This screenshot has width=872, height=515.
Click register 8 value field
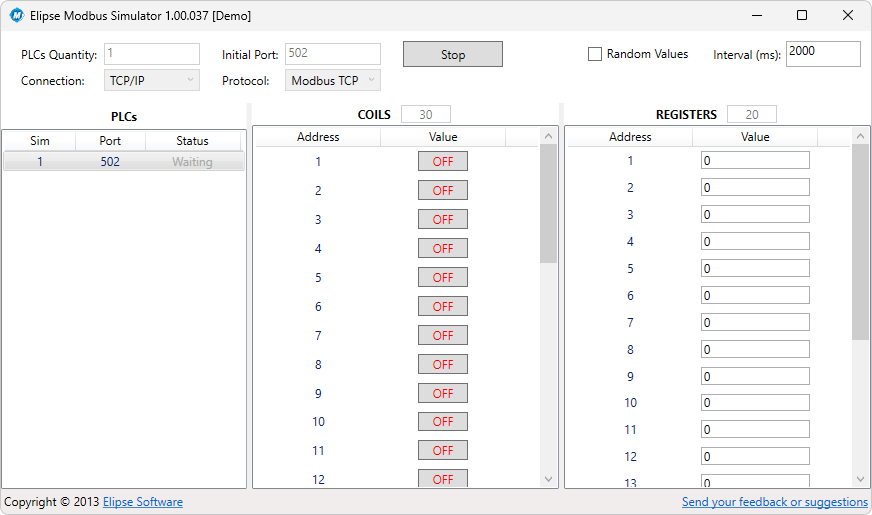pyautogui.click(x=755, y=349)
